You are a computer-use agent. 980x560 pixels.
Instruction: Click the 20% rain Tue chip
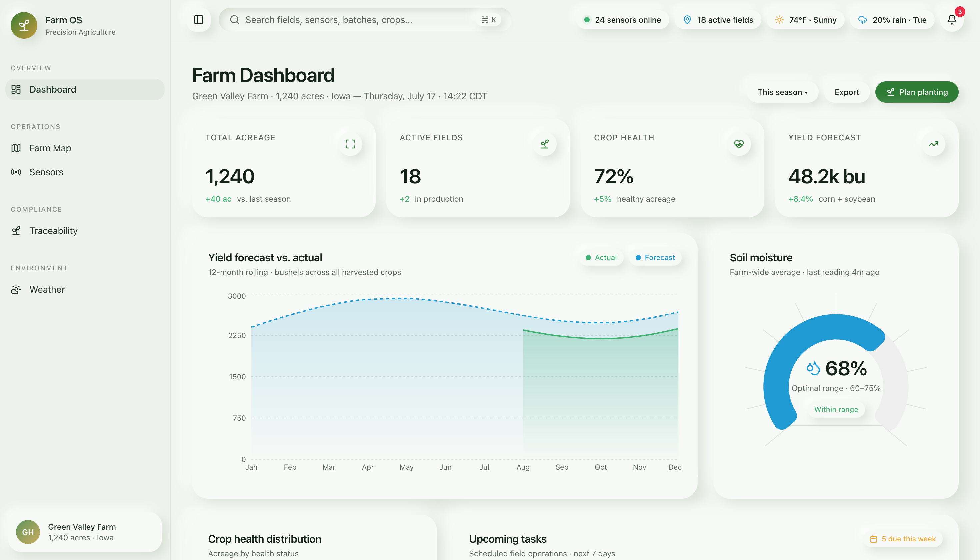click(x=892, y=20)
